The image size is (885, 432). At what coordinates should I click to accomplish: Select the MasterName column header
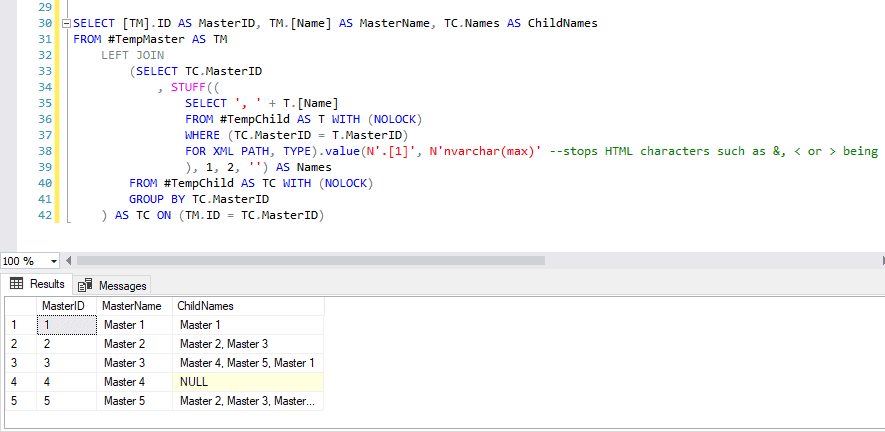tap(134, 306)
